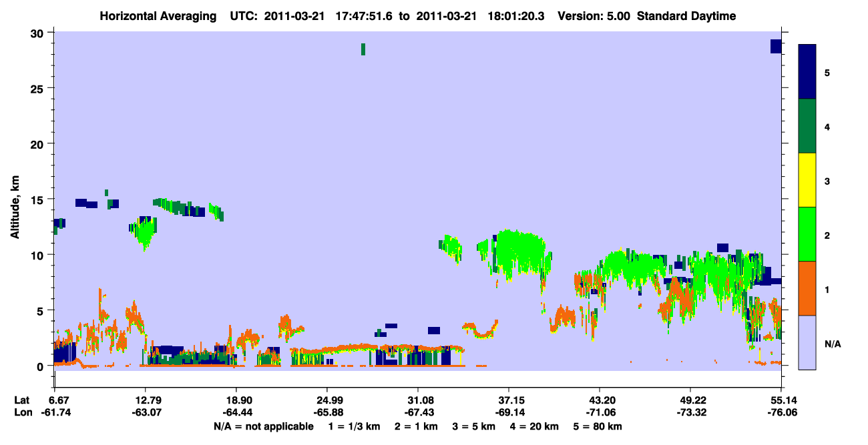Click the latitude value 18.90
The height and width of the screenshot is (445, 868).
click(236, 400)
